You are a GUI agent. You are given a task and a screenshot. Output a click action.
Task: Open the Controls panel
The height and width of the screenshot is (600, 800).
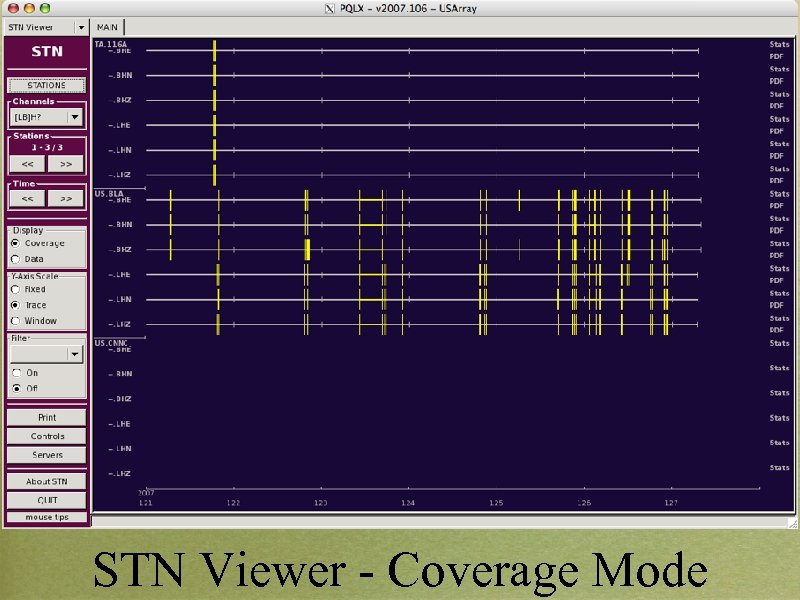47,435
